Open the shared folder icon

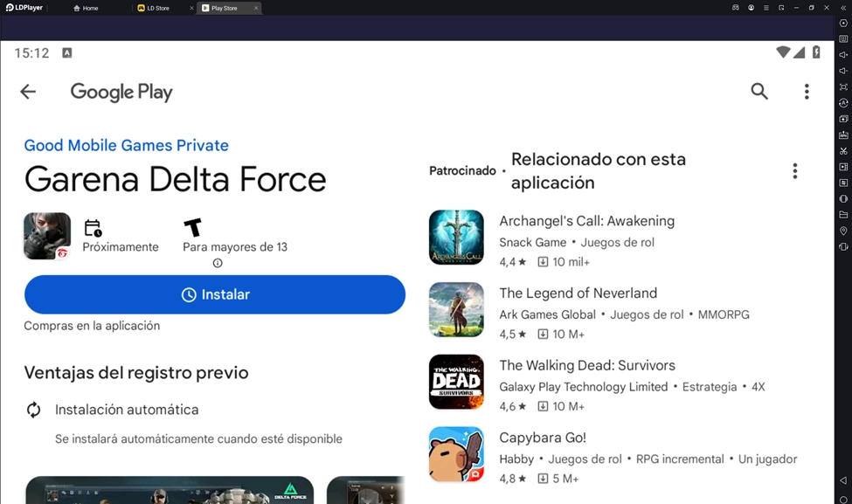[843, 215]
